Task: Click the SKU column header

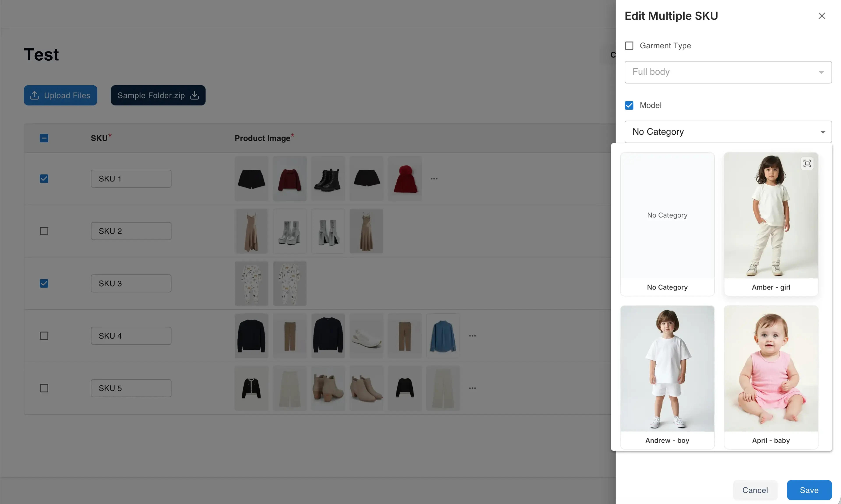Action: 101,138
